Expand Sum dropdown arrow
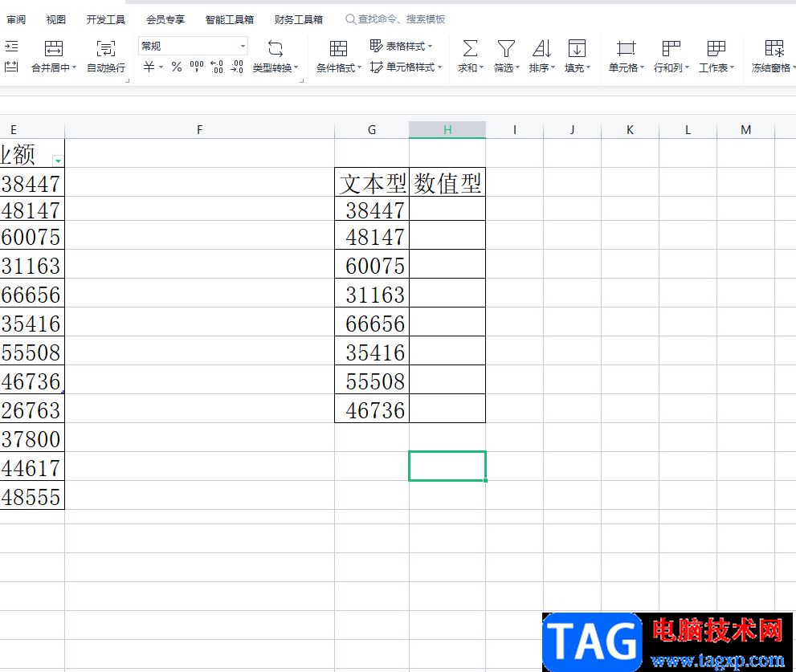796x672 pixels. (481, 67)
